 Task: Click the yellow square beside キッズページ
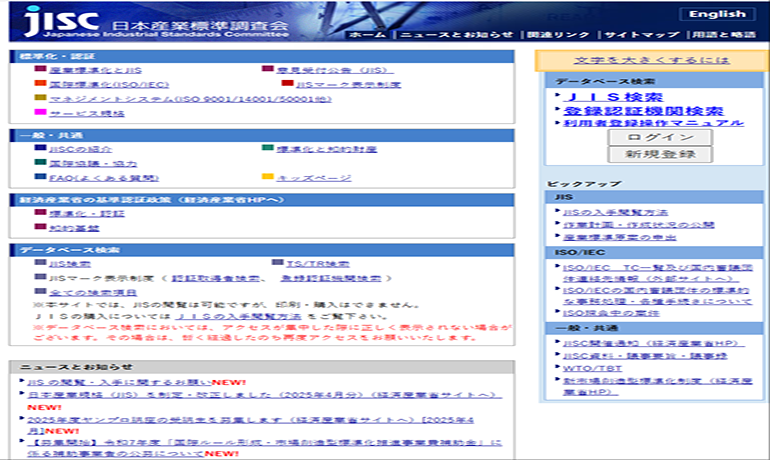click(268, 177)
